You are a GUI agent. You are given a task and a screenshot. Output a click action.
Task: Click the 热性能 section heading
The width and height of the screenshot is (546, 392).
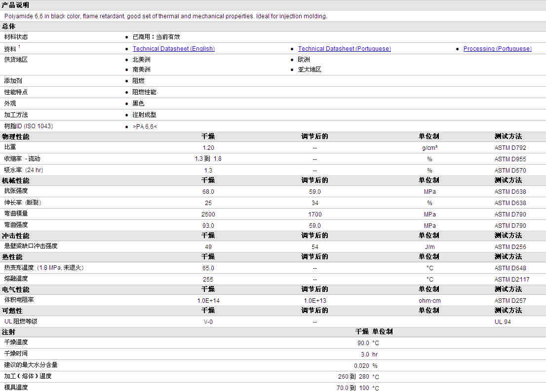tap(12, 257)
